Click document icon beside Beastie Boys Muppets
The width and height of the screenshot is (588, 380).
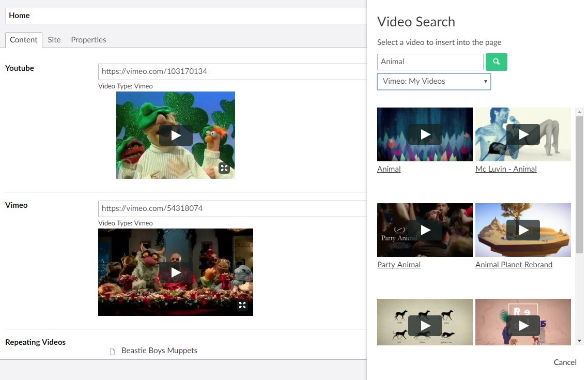[x=112, y=352]
